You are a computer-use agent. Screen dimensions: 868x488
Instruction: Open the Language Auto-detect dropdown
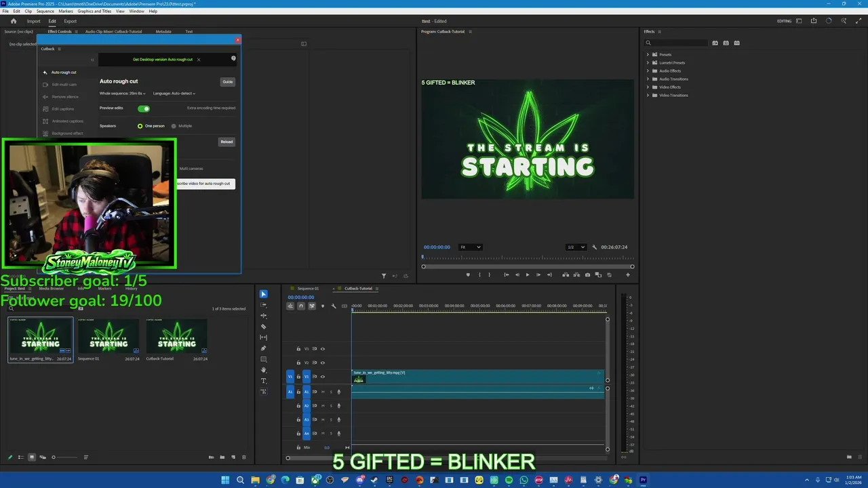tap(174, 94)
